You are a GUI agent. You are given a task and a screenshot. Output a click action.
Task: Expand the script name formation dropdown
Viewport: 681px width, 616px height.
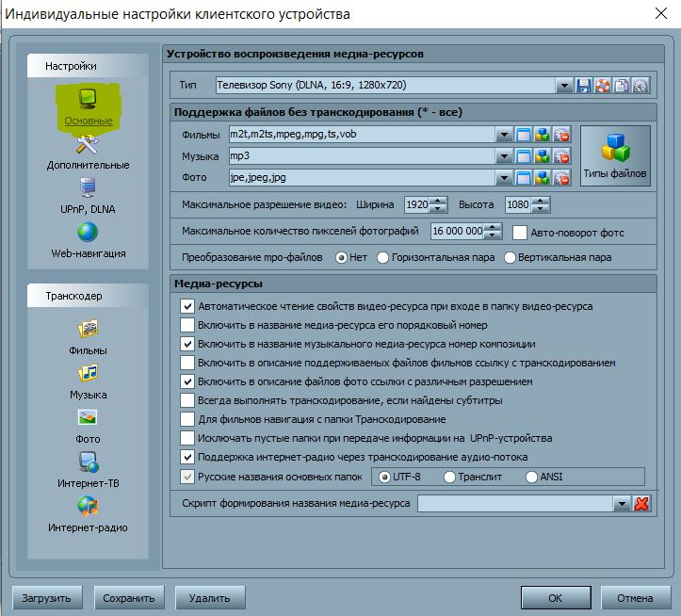coord(621,504)
